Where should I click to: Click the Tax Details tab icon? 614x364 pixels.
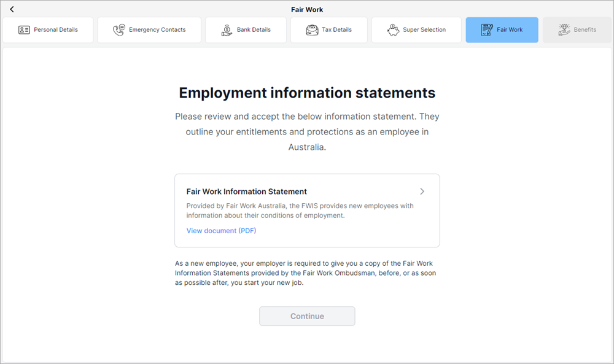[312, 29]
